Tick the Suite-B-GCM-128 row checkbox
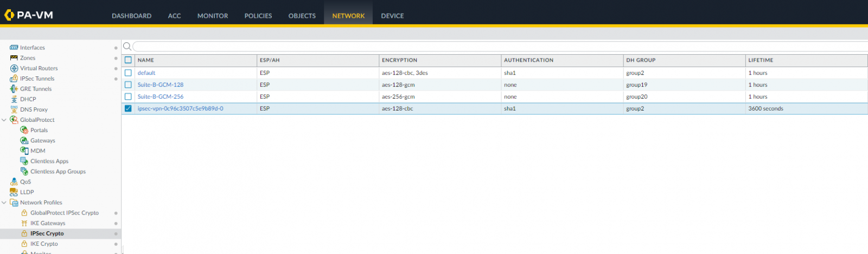Image resolution: width=868 pixels, height=254 pixels. click(128, 84)
